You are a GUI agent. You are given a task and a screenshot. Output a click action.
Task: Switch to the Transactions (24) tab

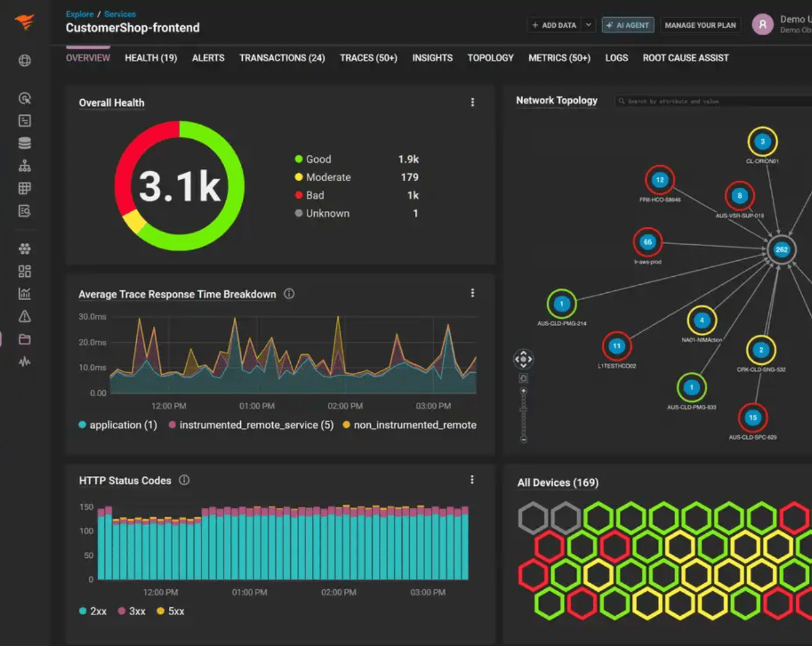[x=282, y=57]
